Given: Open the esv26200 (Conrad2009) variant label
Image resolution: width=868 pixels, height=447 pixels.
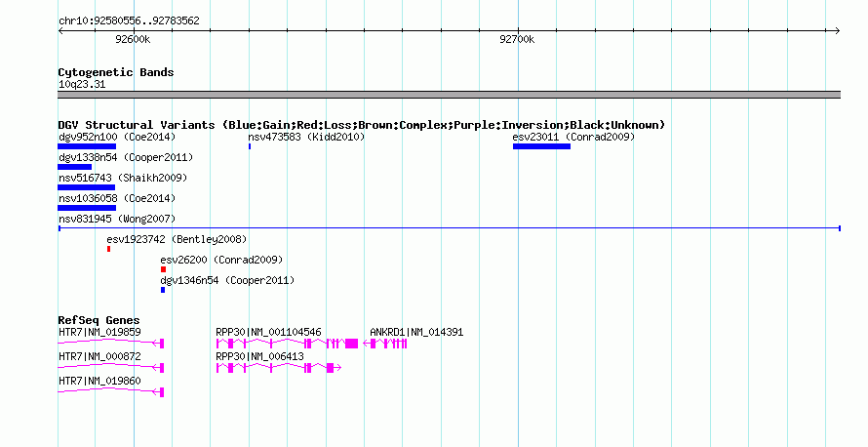Looking at the screenshot, I should [x=221, y=260].
